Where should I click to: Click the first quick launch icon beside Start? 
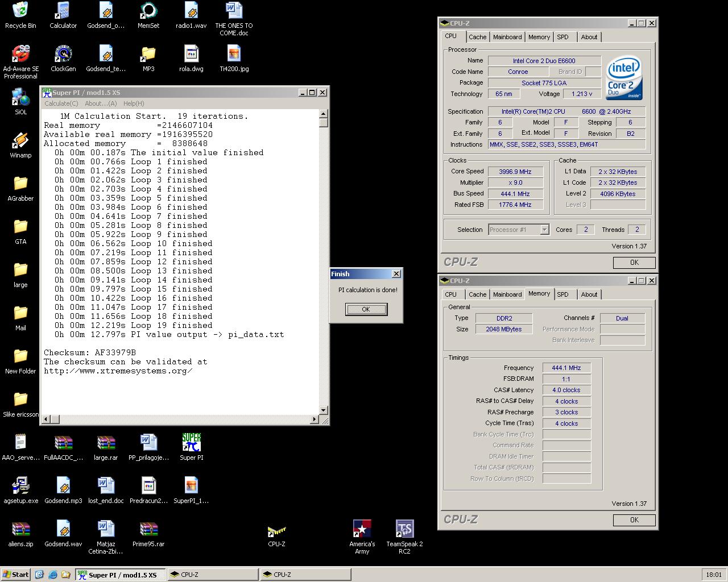tap(39, 575)
